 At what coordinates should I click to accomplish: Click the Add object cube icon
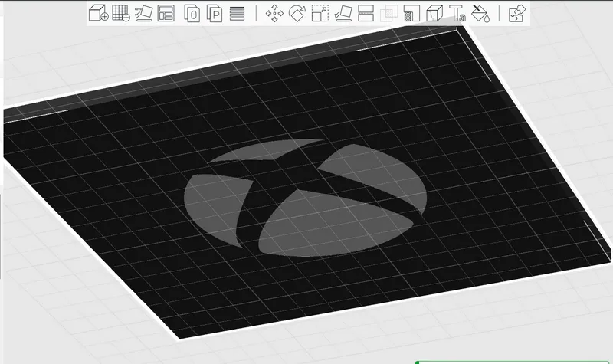98,13
